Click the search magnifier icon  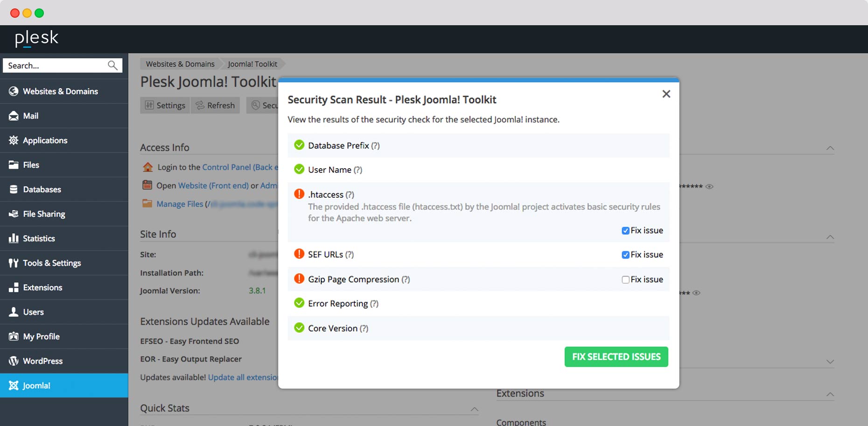(113, 65)
